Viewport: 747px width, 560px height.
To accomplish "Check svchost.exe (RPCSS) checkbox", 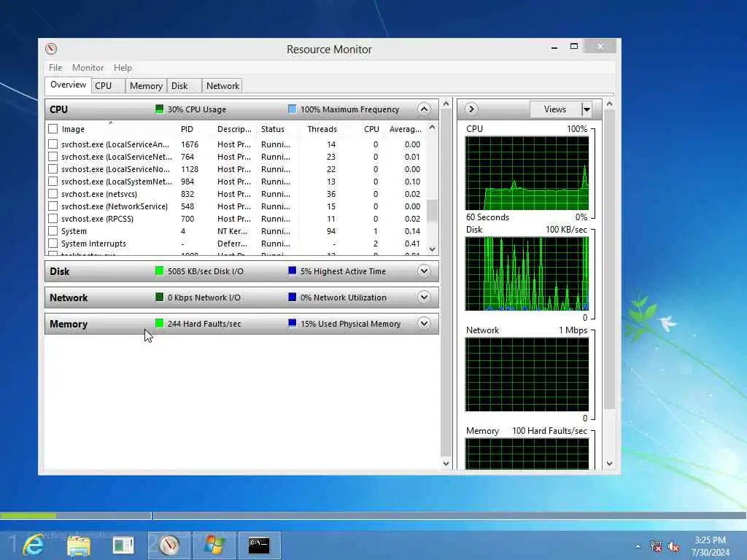I will (x=53, y=218).
